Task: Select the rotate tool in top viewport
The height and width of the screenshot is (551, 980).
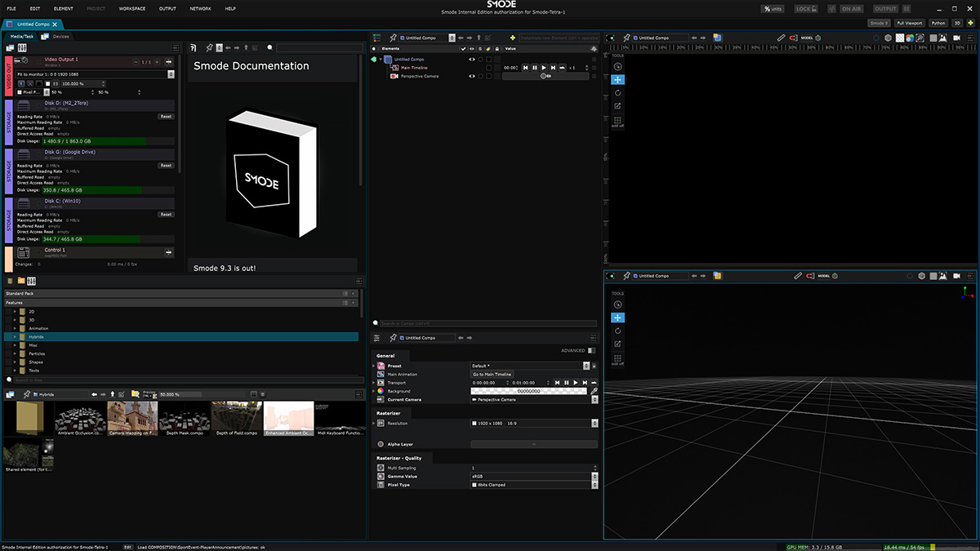Action: 617,92
